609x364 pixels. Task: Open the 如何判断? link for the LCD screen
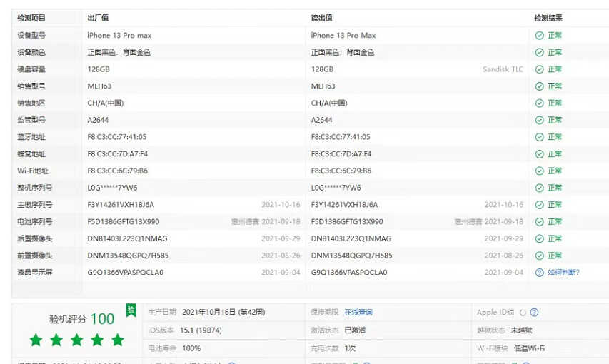coord(563,273)
